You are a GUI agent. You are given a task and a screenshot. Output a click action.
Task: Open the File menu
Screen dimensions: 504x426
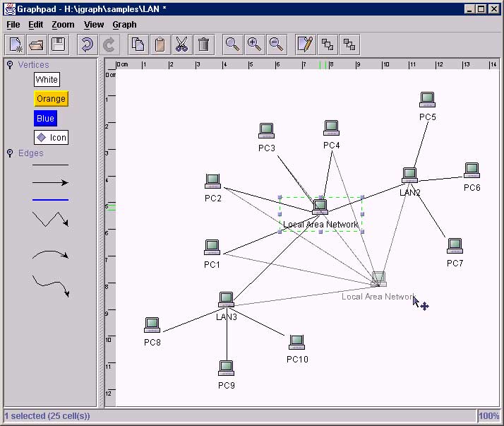pos(13,24)
